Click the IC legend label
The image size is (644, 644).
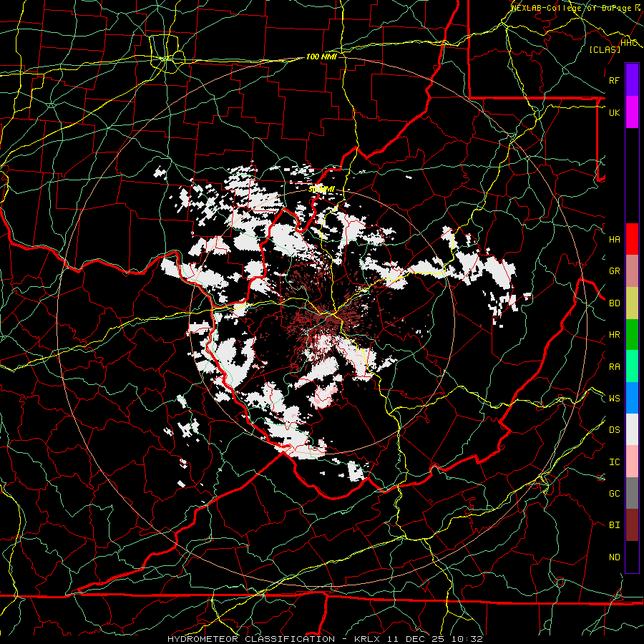(615, 462)
